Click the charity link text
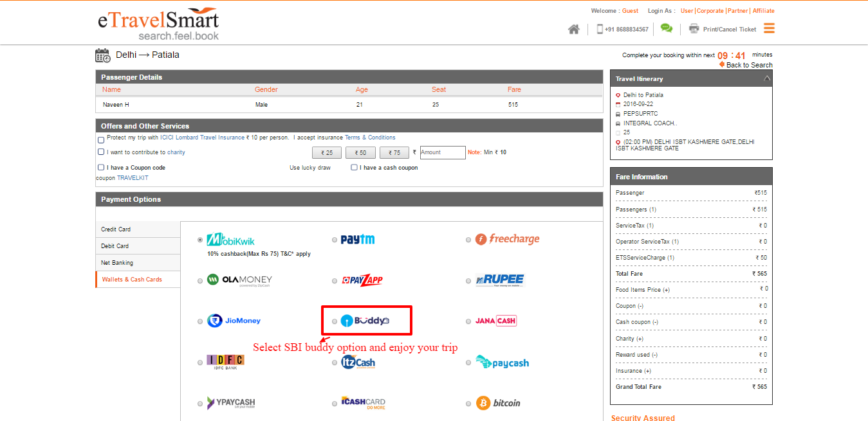The image size is (868, 421). point(176,152)
